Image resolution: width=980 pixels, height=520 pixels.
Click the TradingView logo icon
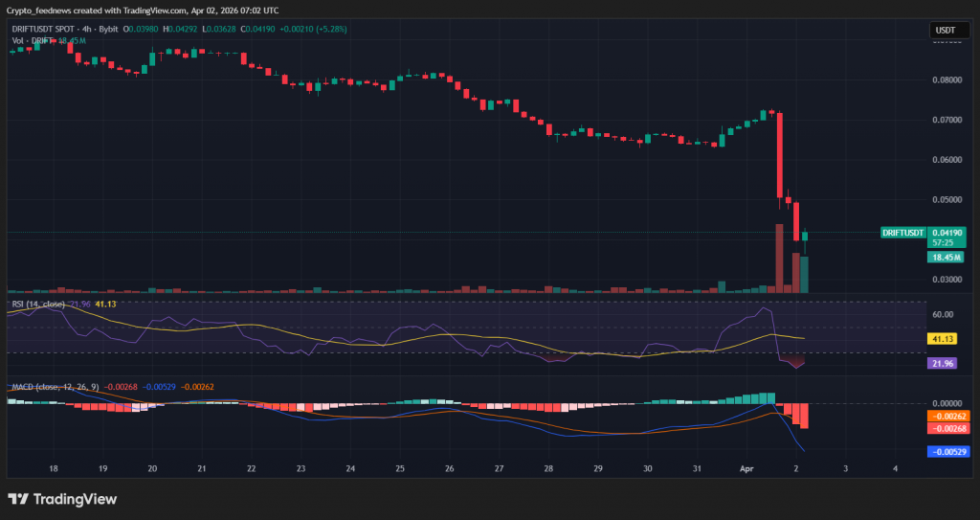(x=17, y=499)
